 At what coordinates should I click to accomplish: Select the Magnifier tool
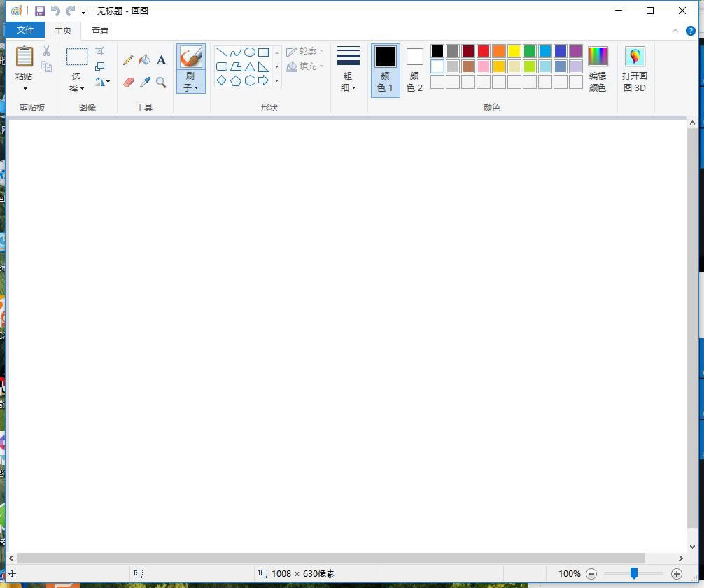pyautogui.click(x=161, y=80)
